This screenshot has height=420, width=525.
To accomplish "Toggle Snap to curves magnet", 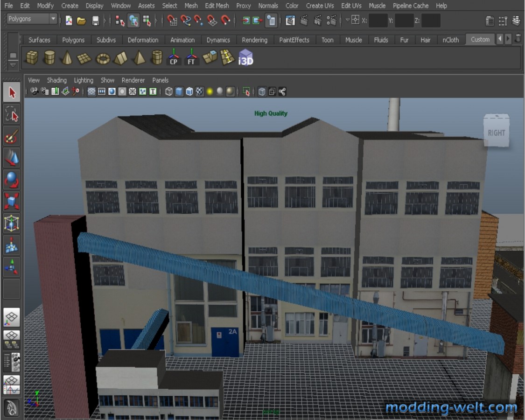I will tap(185, 21).
